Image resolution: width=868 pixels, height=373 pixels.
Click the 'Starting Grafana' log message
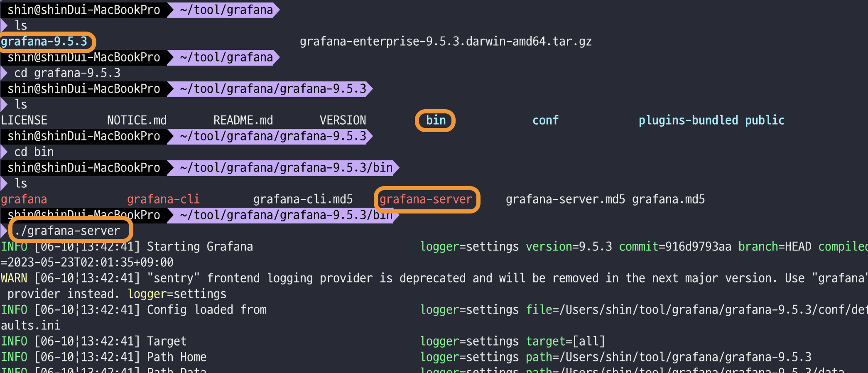tap(200, 247)
